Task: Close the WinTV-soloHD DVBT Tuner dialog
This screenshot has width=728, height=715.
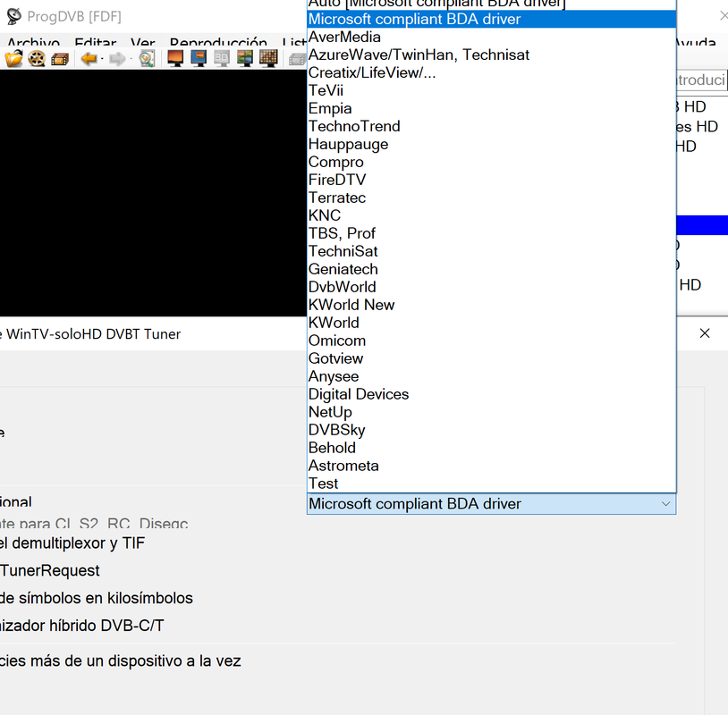Action: (x=705, y=333)
